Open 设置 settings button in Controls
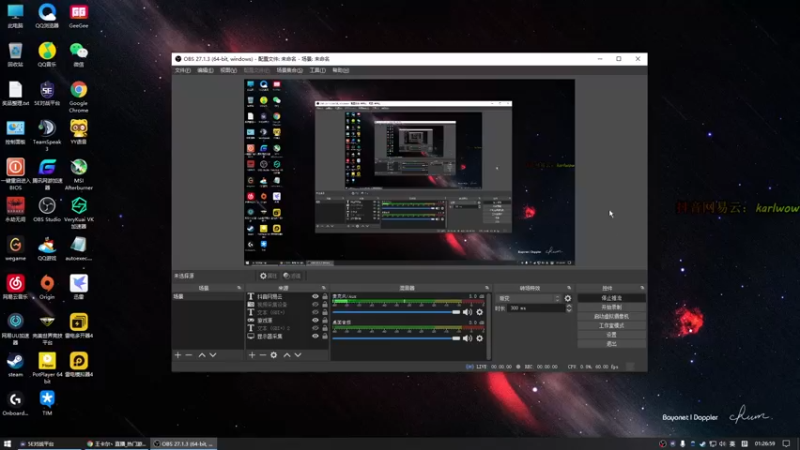This screenshot has width=800, height=450. click(611, 335)
